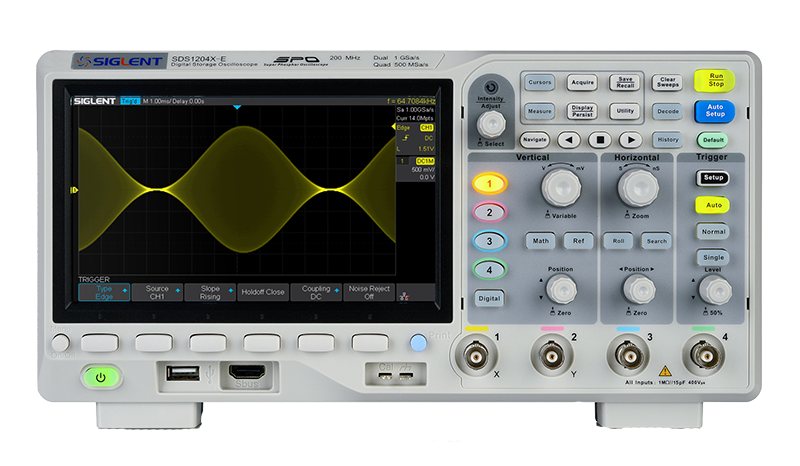Select Noise Reject Off menu item
This screenshot has width=800, height=466.
point(369,292)
